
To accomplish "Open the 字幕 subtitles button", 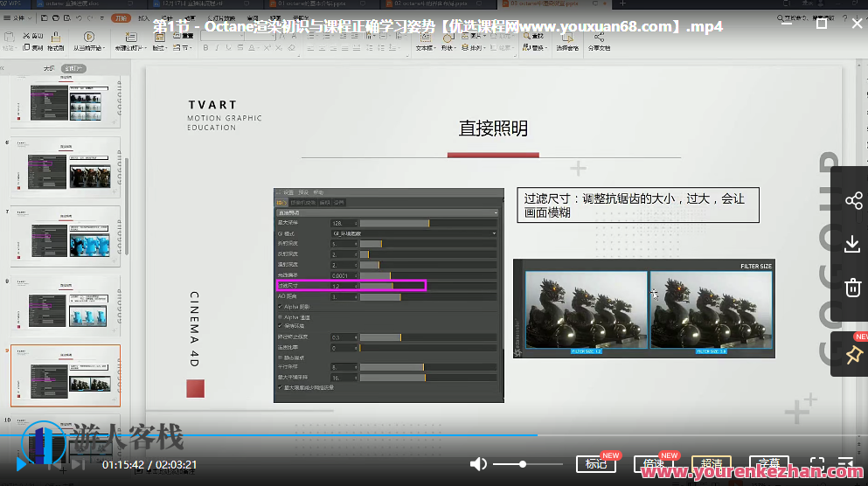I will [x=769, y=464].
